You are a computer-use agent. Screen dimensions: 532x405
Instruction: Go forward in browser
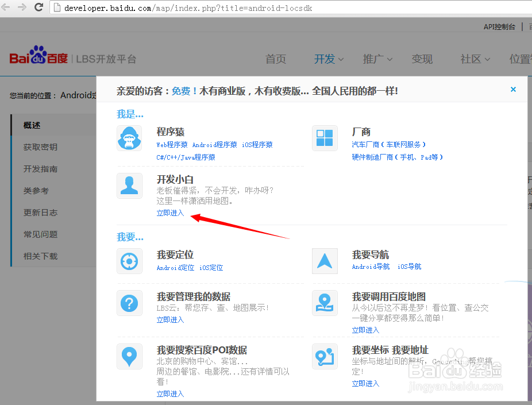(x=22, y=7)
